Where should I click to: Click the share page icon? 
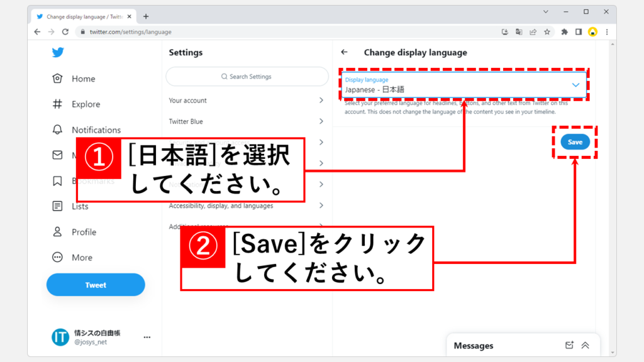point(533,31)
